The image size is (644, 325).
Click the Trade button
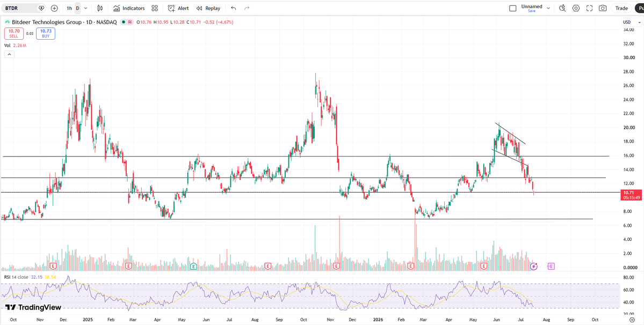pos(621,8)
